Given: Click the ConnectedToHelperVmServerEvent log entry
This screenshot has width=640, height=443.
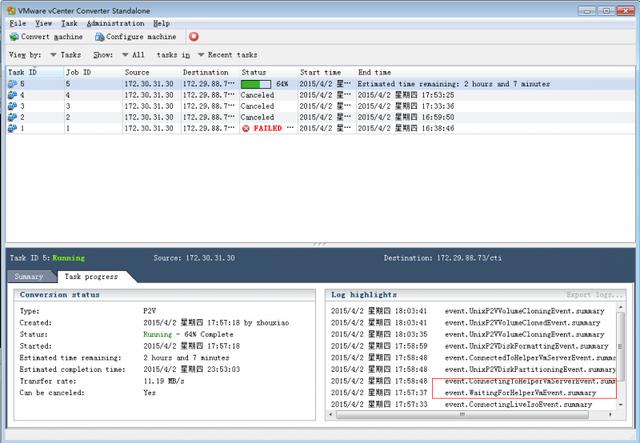Looking at the screenshot, I should coord(530,358).
